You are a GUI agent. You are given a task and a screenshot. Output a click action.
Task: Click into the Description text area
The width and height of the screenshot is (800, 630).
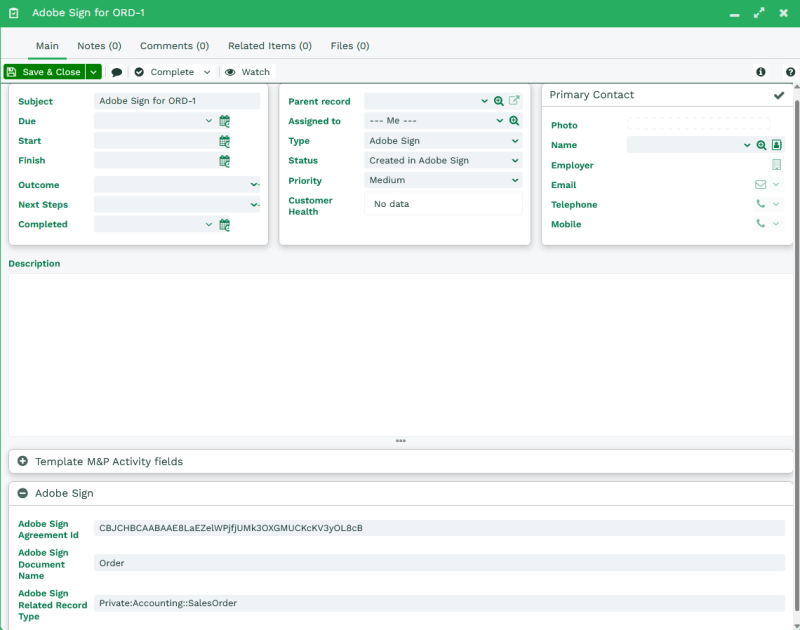[401, 355]
